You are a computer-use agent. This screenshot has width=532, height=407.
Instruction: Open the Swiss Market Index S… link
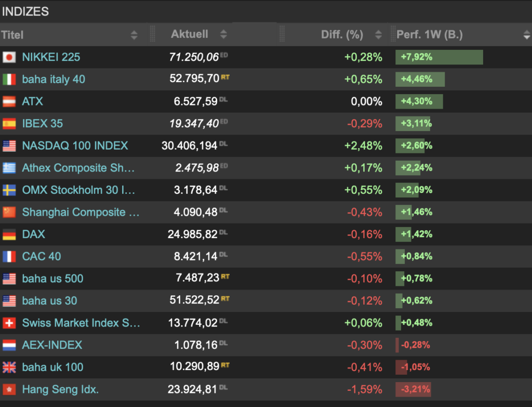tap(81, 323)
